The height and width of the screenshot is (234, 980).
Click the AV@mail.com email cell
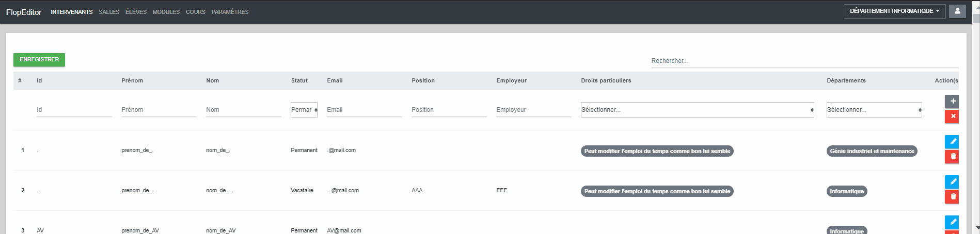coord(344,230)
